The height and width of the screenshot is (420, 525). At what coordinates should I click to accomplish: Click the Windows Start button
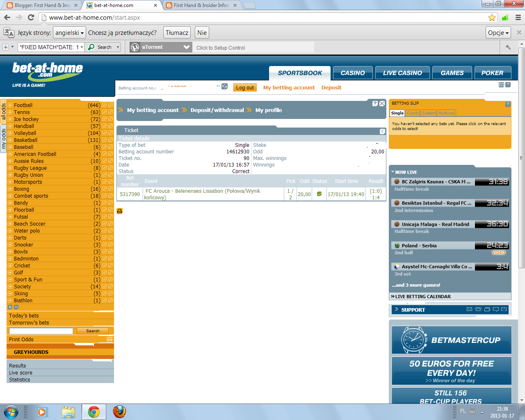11,411
